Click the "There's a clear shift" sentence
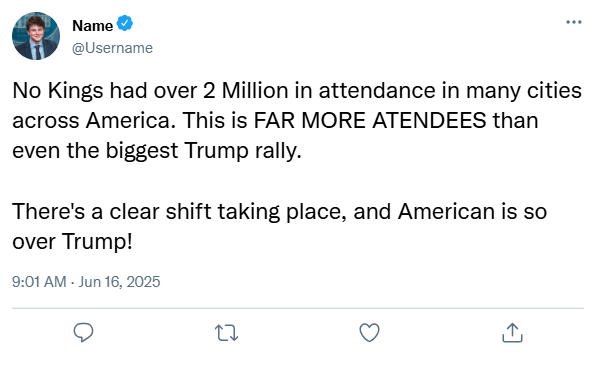 (113, 211)
